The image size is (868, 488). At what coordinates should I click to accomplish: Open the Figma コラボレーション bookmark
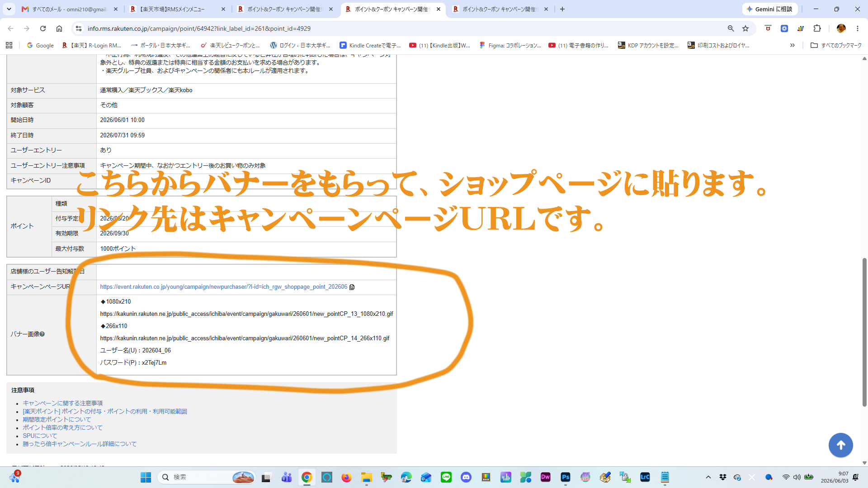tap(510, 45)
